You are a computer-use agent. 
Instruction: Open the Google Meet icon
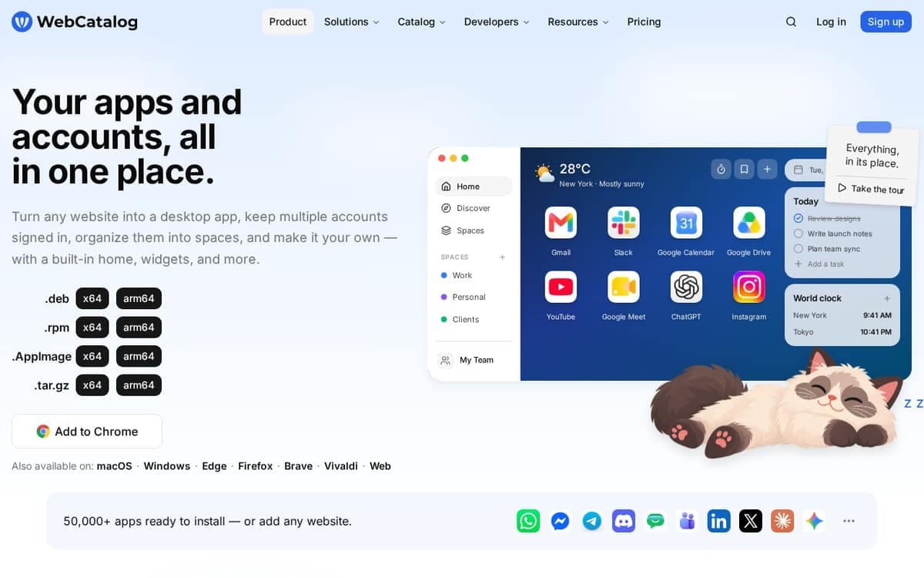point(624,287)
